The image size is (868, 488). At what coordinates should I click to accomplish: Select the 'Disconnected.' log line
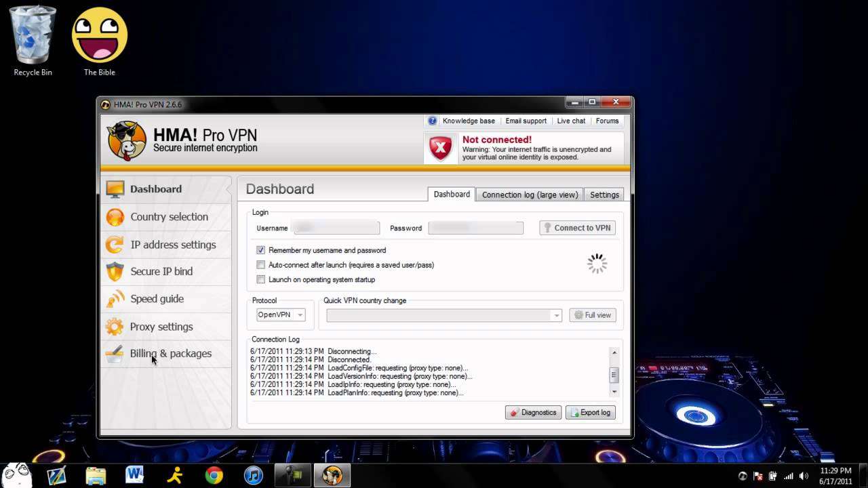pos(311,359)
